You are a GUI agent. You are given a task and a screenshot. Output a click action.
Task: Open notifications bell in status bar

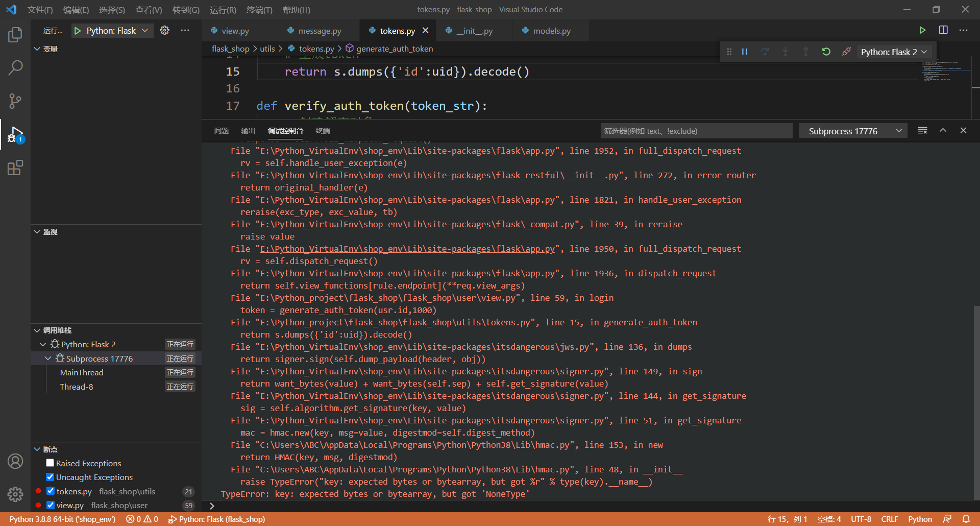tap(966, 519)
